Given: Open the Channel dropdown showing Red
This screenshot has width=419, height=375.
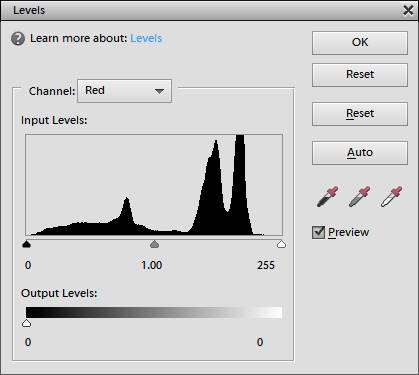Looking at the screenshot, I should click(124, 91).
